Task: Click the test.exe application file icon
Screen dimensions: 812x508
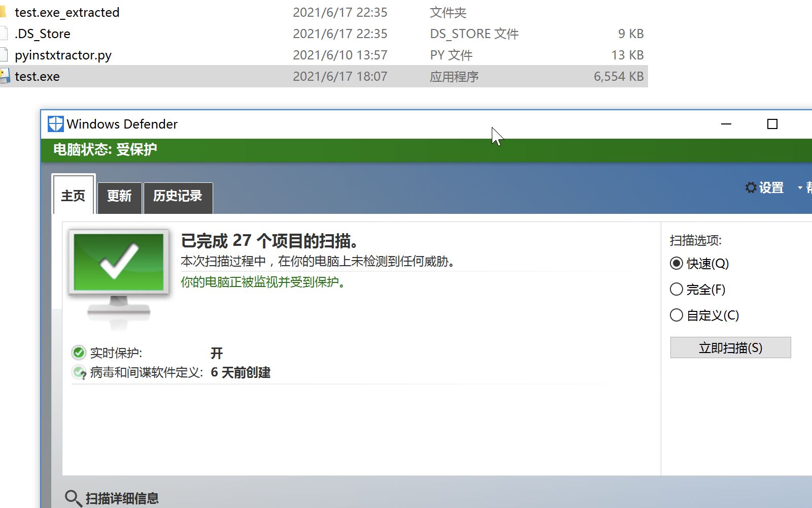Action: (x=4, y=76)
